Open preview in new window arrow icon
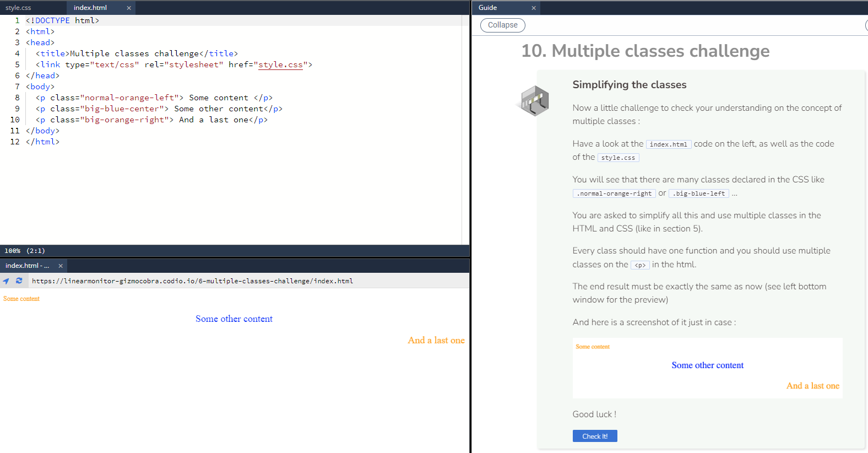This screenshot has height=453, width=868. tap(6, 281)
